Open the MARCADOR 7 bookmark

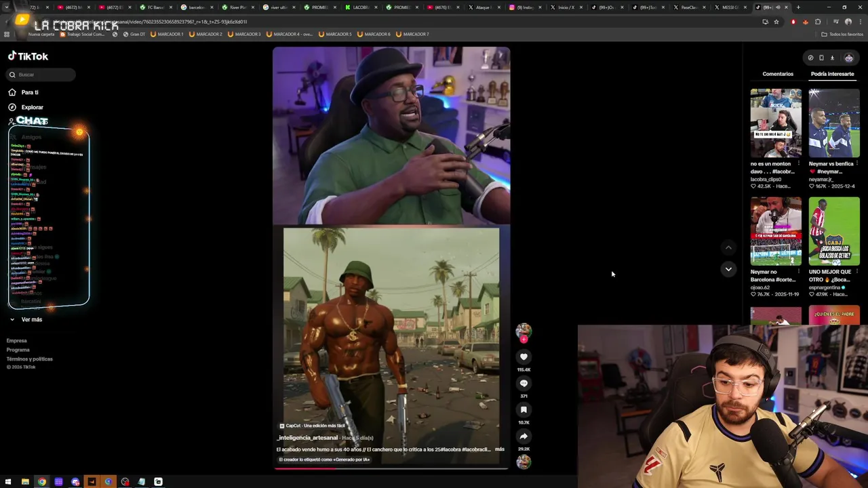(x=412, y=34)
